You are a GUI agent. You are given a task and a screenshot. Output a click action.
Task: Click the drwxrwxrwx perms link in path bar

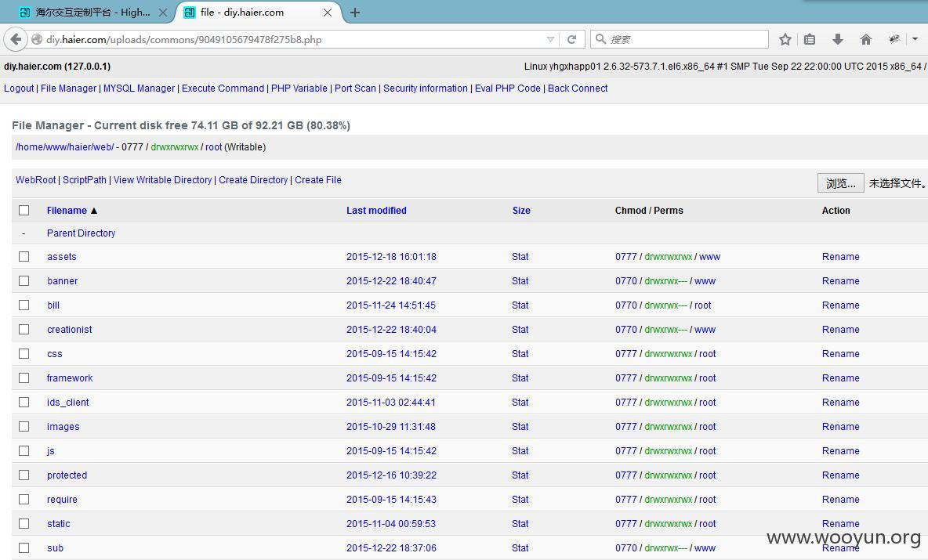[175, 146]
